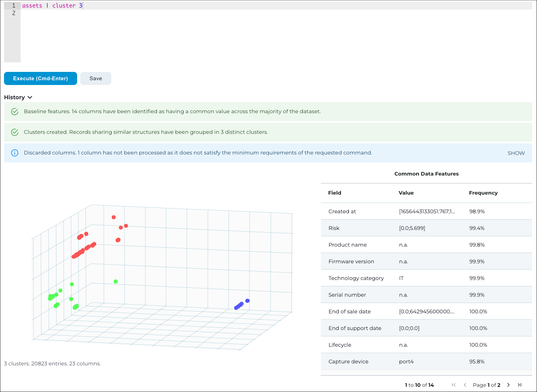Click the '3 clusters. 20823 entries. 23 columns.' summary
This screenshot has width=537, height=392.
tap(52, 363)
